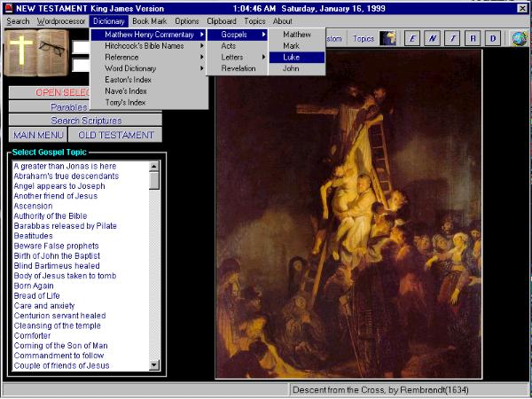Close the New Testament window
This screenshot has width=532, height=399.
(522, 9)
